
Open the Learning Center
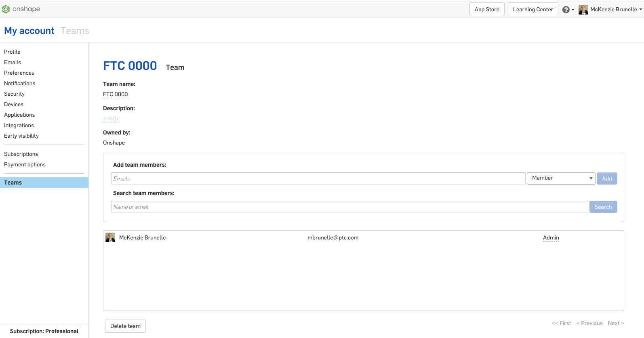click(532, 9)
